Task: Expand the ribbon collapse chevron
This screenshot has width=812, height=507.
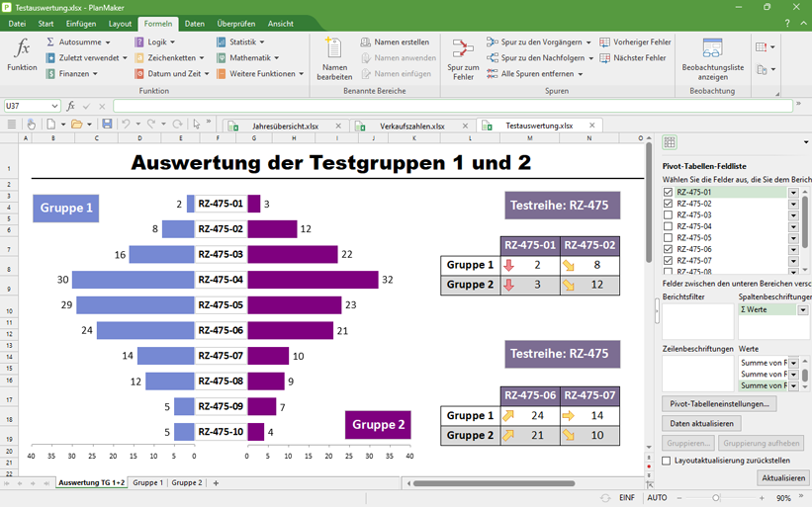Action: 804,24
